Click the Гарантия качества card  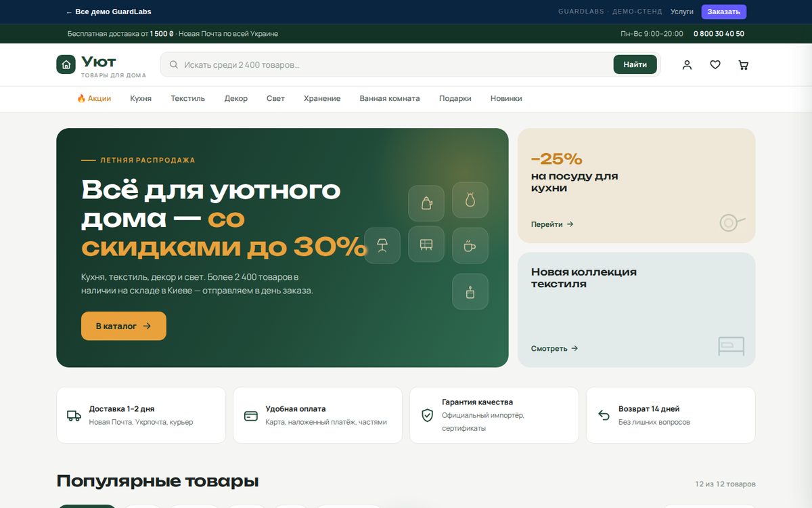(x=494, y=415)
